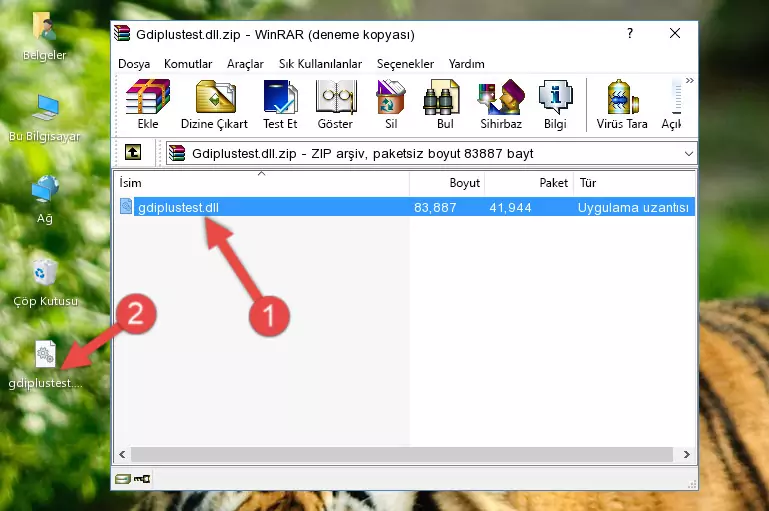
Task: Click the help question mark button
Action: pos(630,33)
